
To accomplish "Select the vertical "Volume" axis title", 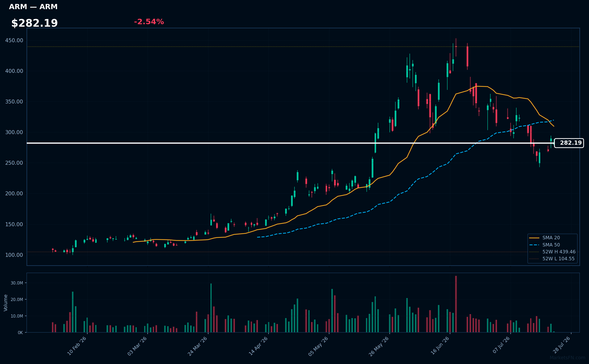I will click(6, 303).
